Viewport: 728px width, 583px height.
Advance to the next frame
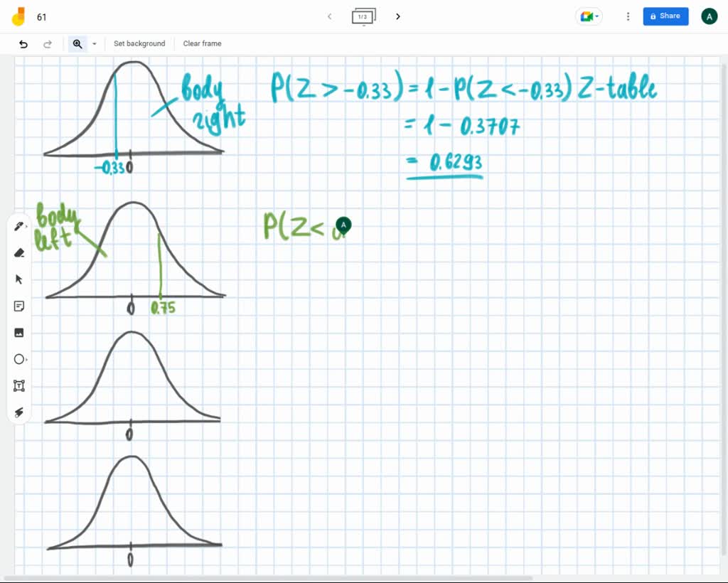[x=397, y=16]
